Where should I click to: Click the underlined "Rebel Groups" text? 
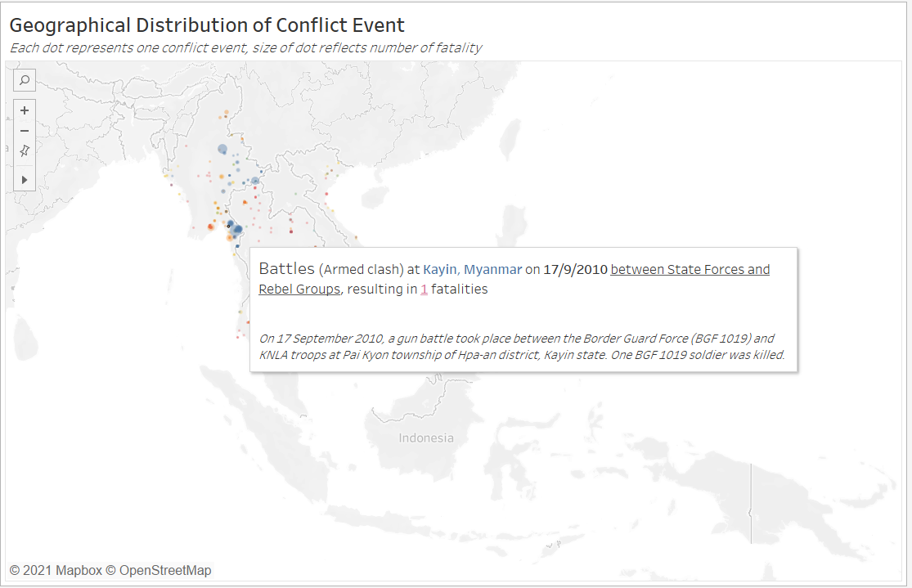299,290
